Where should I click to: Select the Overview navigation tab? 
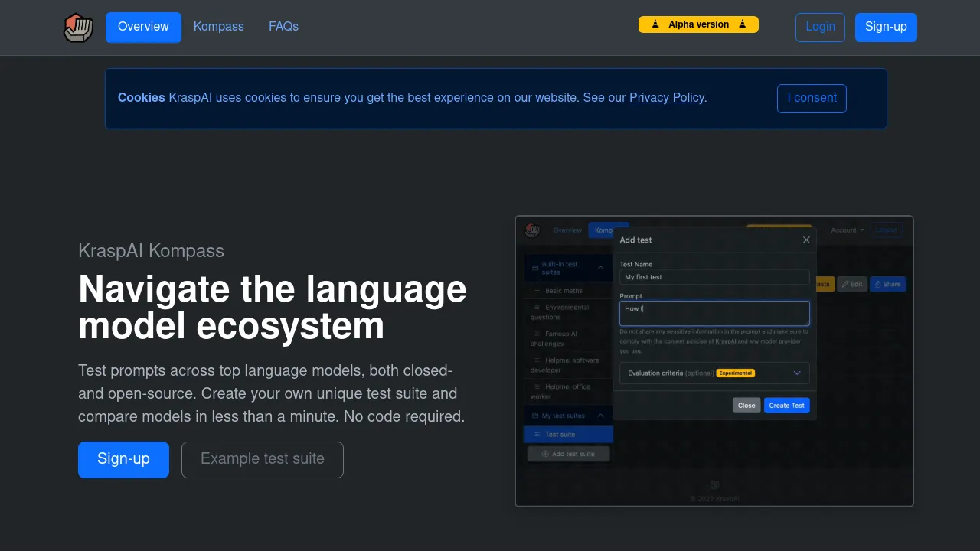pos(143,27)
